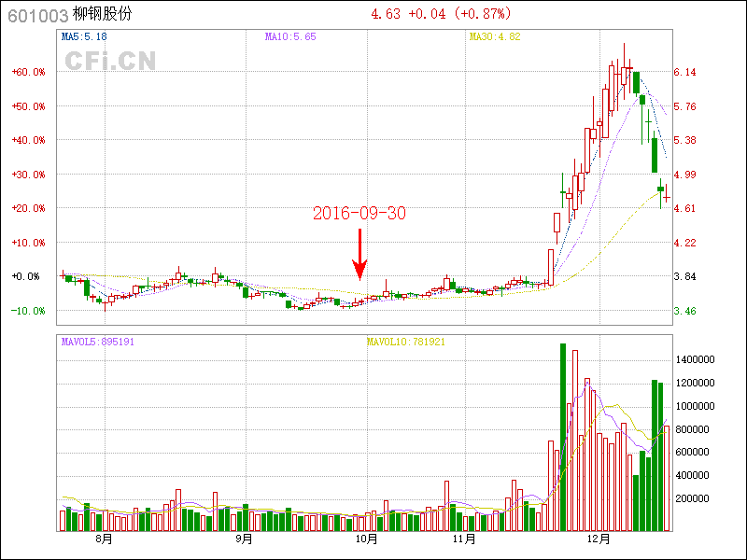Click the red arrow marking 2016-09-30
747x560 pixels.
coord(359,256)
